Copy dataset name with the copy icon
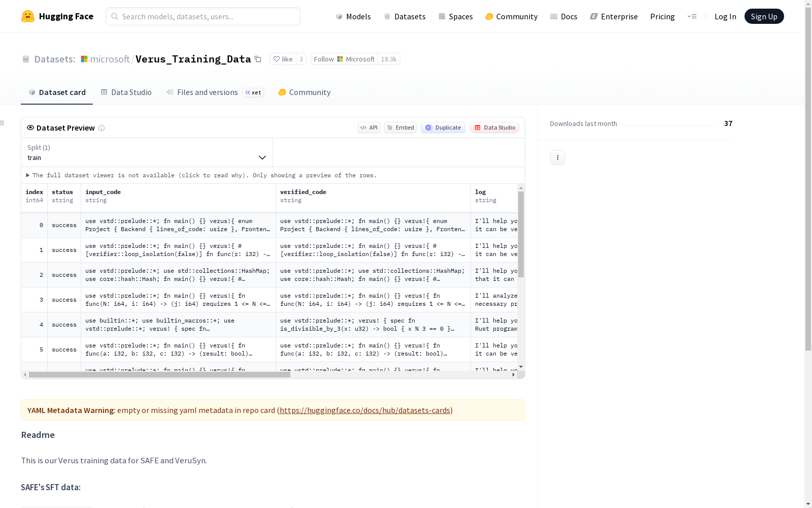 click(258, 59)
